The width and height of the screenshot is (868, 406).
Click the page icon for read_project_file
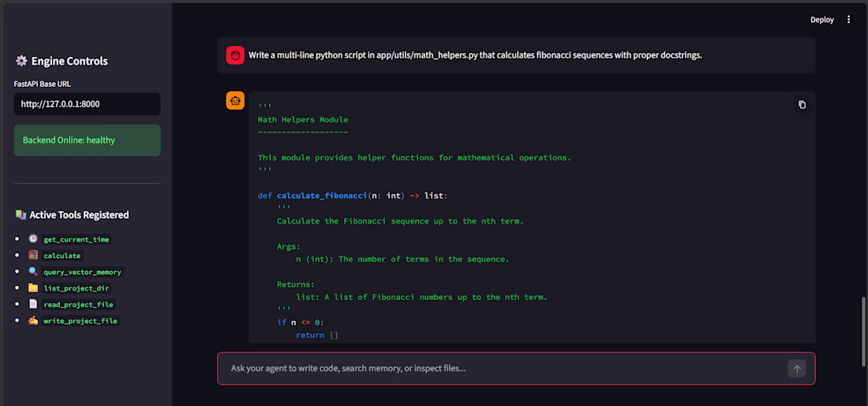[x=33, y=304]
